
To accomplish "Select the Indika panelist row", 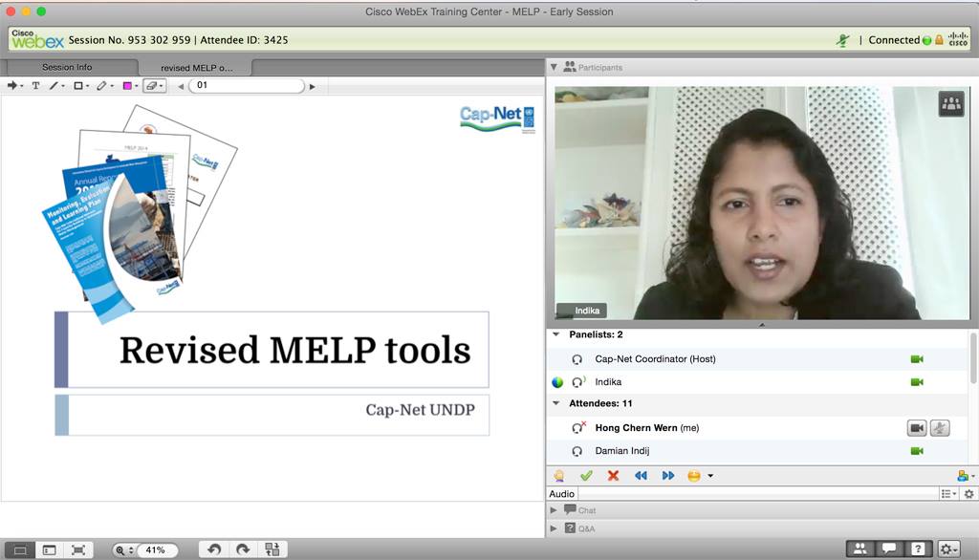I will [x=758, y=382].
